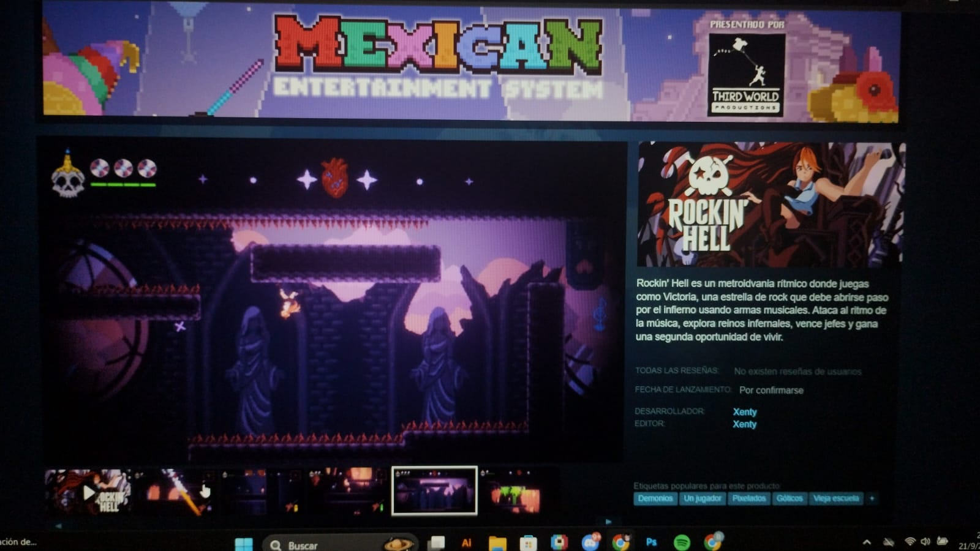Open the Xenty developer link
This screenshot has height=551, width=980.
pos(745,412)
